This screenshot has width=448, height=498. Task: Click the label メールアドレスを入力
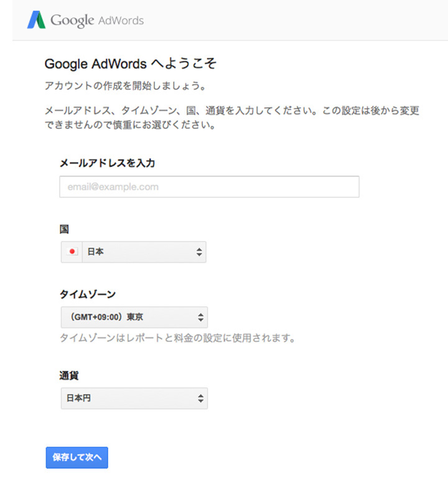tap(107, 163)
